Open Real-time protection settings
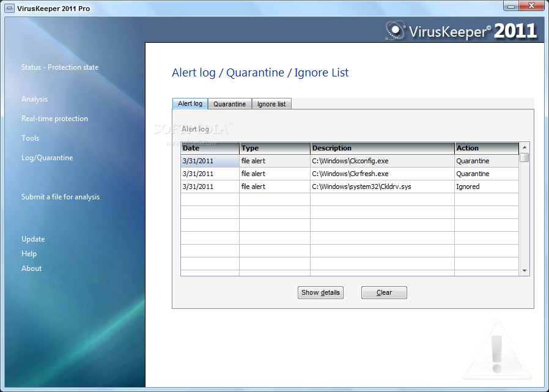The width and height of the screenshot is (549, 392). 54,119
